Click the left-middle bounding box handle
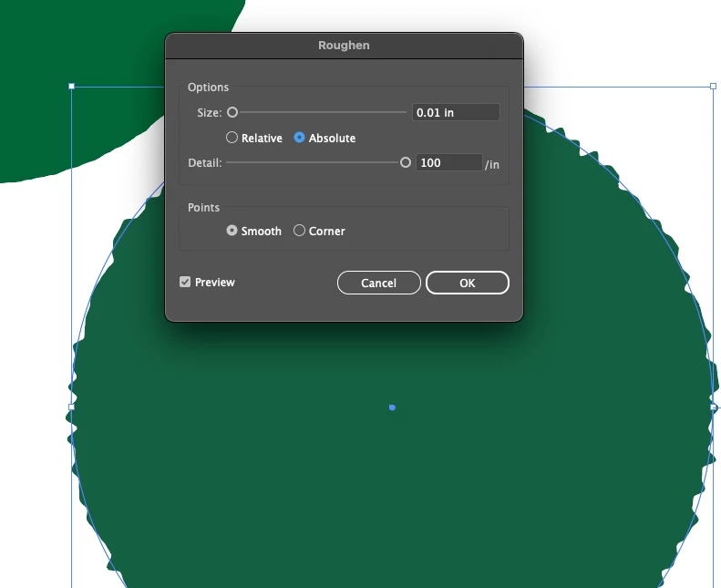 coord(71,407)
